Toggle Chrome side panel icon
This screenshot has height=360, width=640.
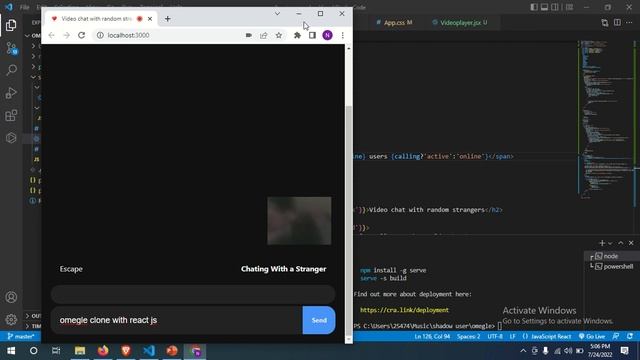point(312,36)
